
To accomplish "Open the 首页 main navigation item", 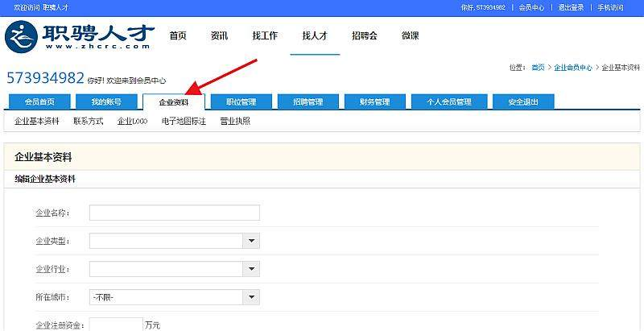I will [x=178, y=36].
